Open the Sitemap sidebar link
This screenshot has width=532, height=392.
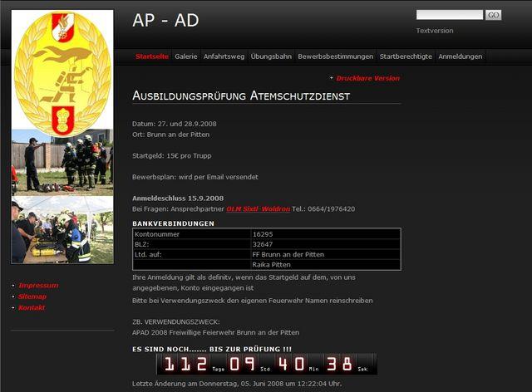pos(32,296)
